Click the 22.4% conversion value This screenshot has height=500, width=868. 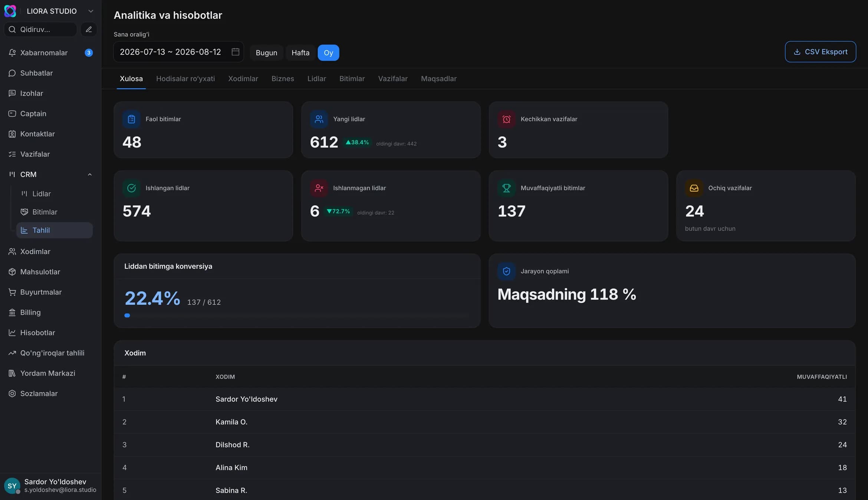[152, 298]
